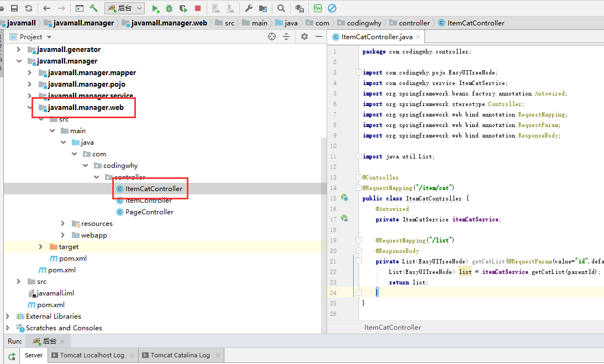The height and width of the screenshot is (364, 604).
Task: Click the locate/scroll-from-source crosshair icon
Action: coord(271,36)
